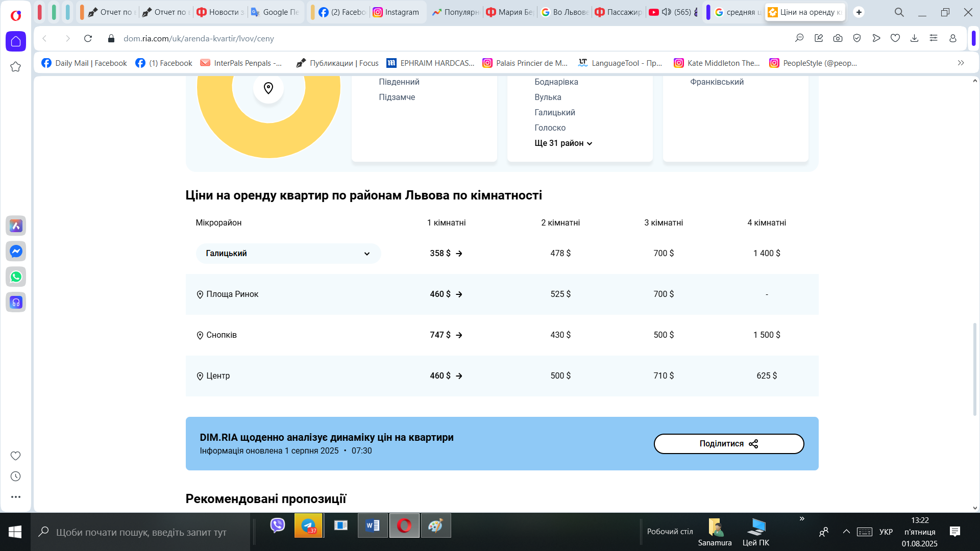Click the Windows taskbar search field

point(141,532)
